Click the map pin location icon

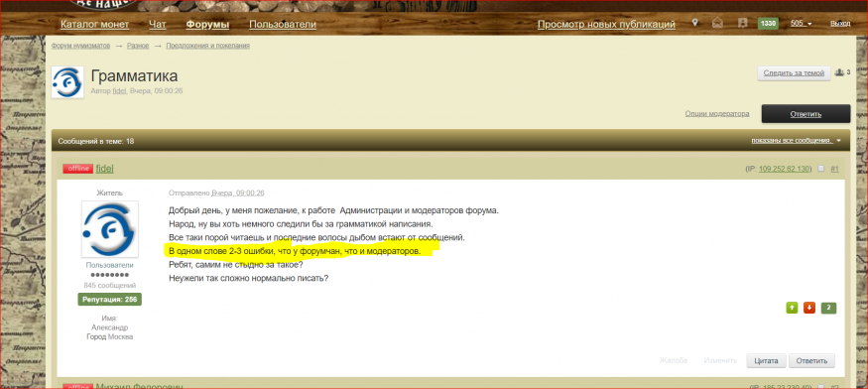[694, 23]
